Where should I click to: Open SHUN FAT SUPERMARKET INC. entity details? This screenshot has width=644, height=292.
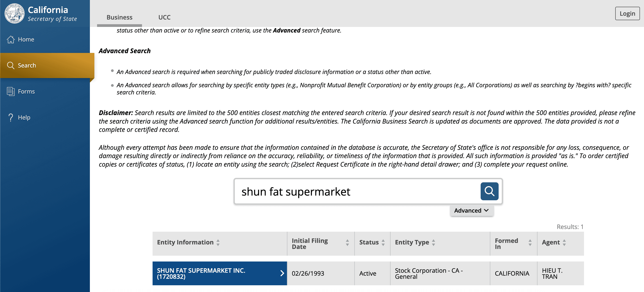pyautogui.click(x=201, y=273)
